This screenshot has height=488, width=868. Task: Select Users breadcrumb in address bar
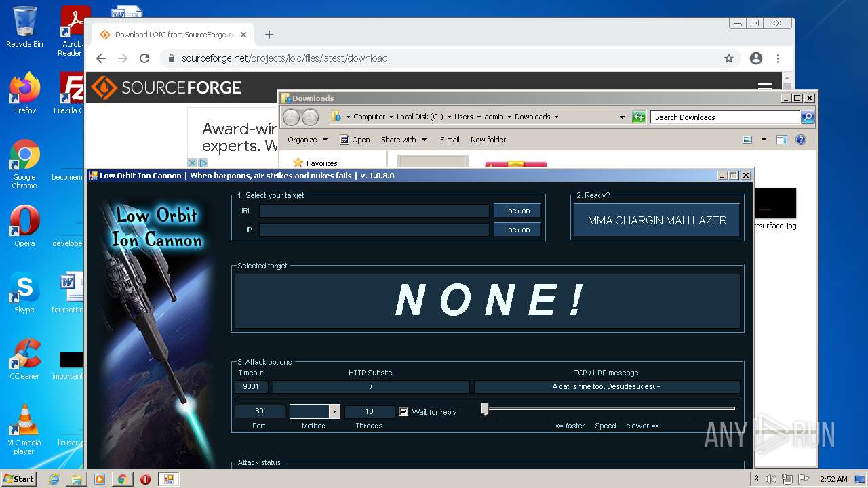pyautogui.click(x=464, y=117)
